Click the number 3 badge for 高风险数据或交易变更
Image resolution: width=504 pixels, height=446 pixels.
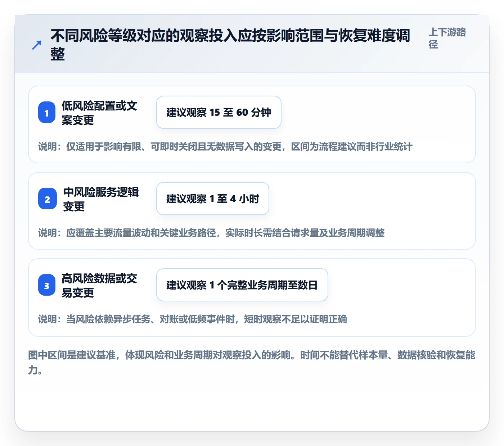pyautogui.click(x=47, y=285)
